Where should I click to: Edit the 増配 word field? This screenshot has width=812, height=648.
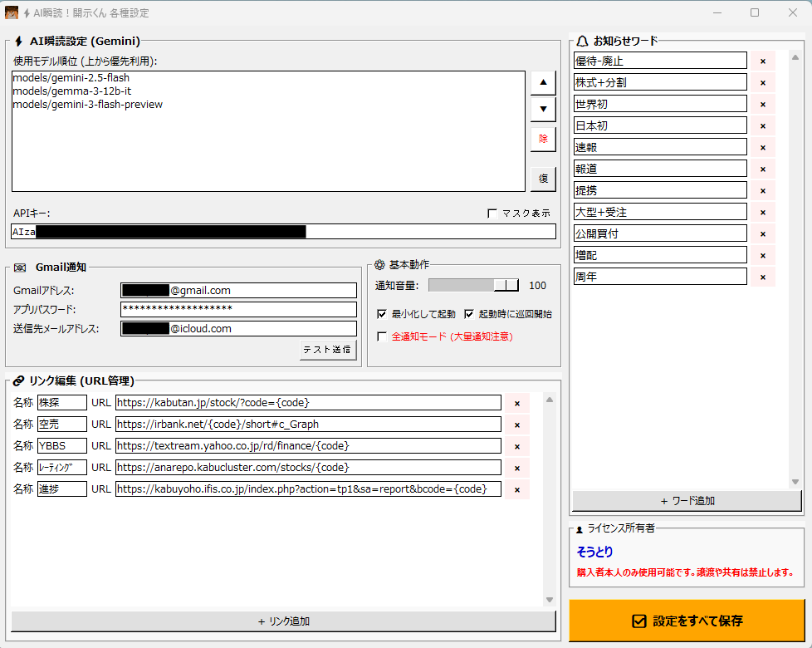[x=660, y=255]
